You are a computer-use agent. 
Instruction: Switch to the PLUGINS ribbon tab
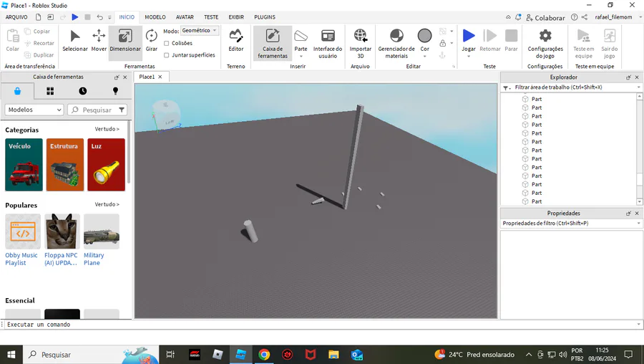265,17
